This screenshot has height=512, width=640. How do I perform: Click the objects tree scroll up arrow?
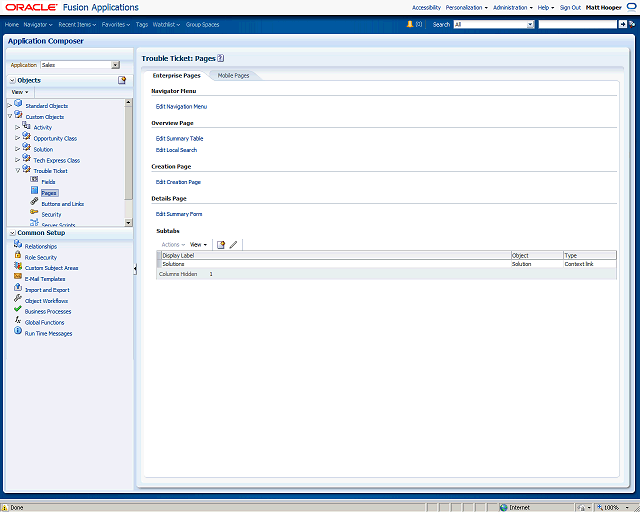click(128, 102)
